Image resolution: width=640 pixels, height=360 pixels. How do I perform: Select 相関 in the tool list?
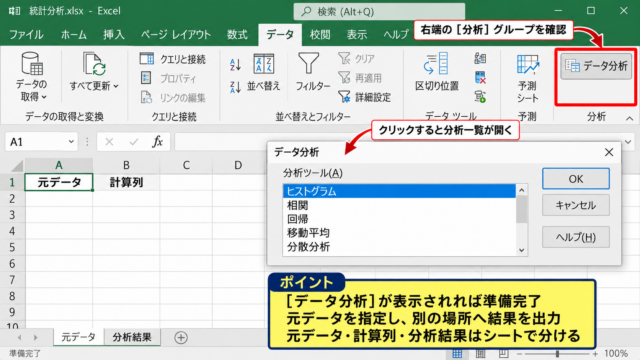click(399, 205)
